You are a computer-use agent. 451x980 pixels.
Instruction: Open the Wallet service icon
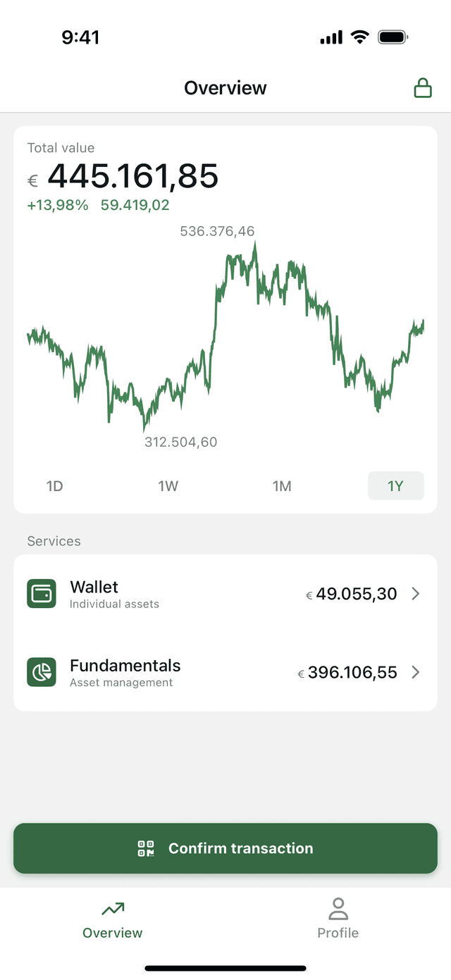coord(42,594)
